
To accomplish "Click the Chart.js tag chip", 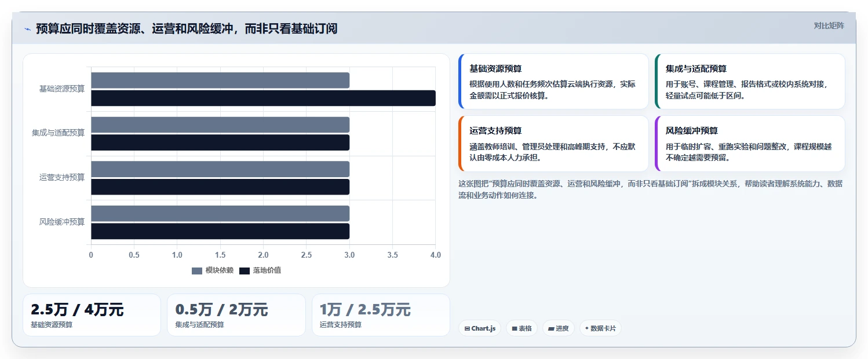I will tap(480, 328).
